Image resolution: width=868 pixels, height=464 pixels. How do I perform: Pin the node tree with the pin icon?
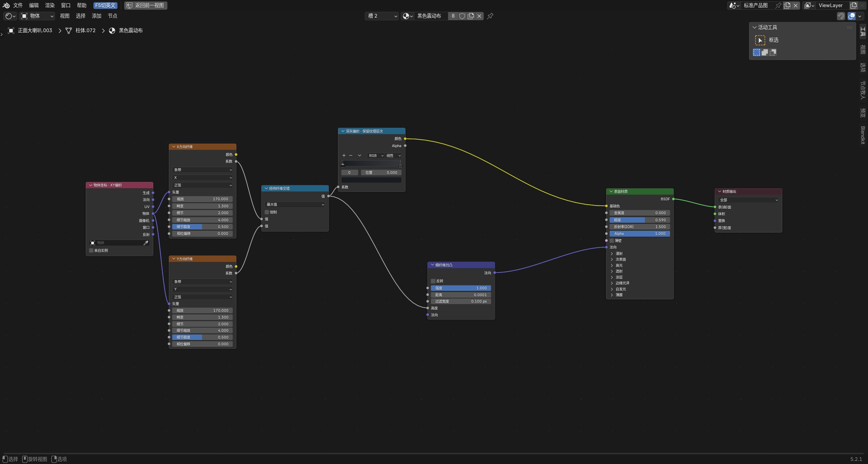tap(490, 16)
